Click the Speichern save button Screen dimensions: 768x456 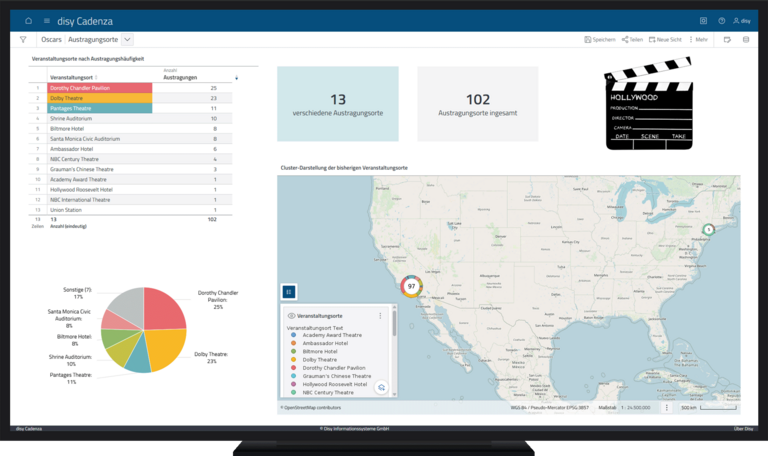(600, 40)
